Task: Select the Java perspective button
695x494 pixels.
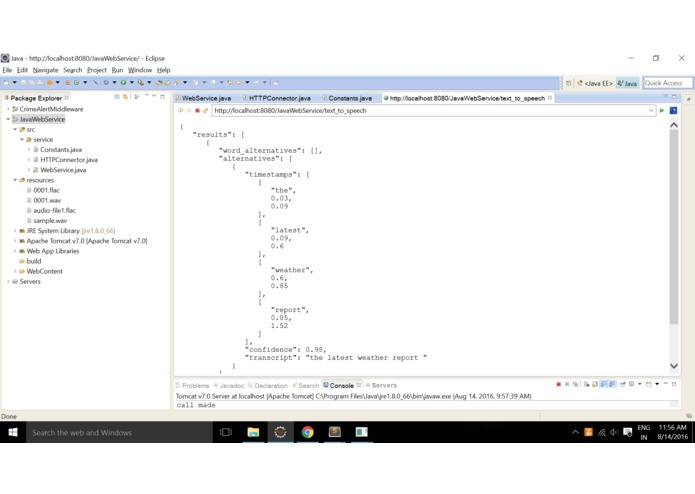Action: (627, 83)
